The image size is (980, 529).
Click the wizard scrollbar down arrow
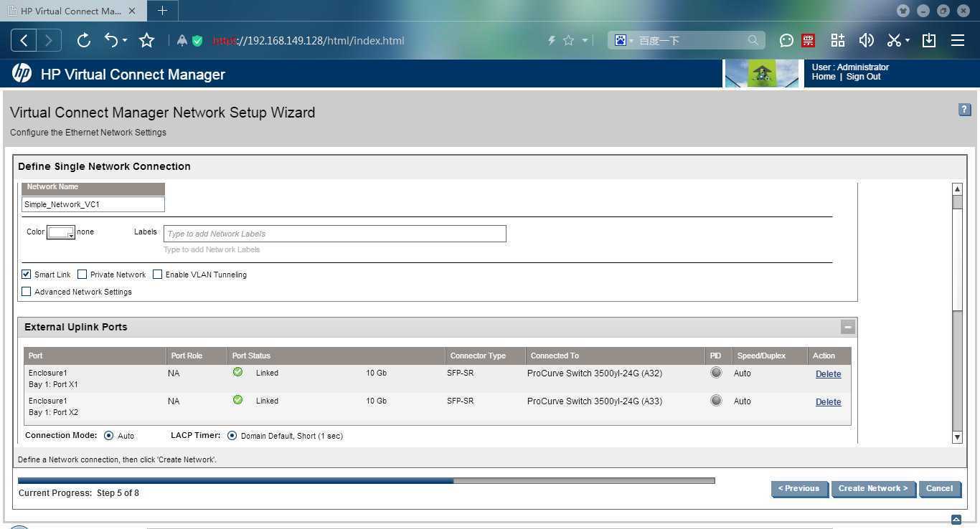(x=957, y=437)
